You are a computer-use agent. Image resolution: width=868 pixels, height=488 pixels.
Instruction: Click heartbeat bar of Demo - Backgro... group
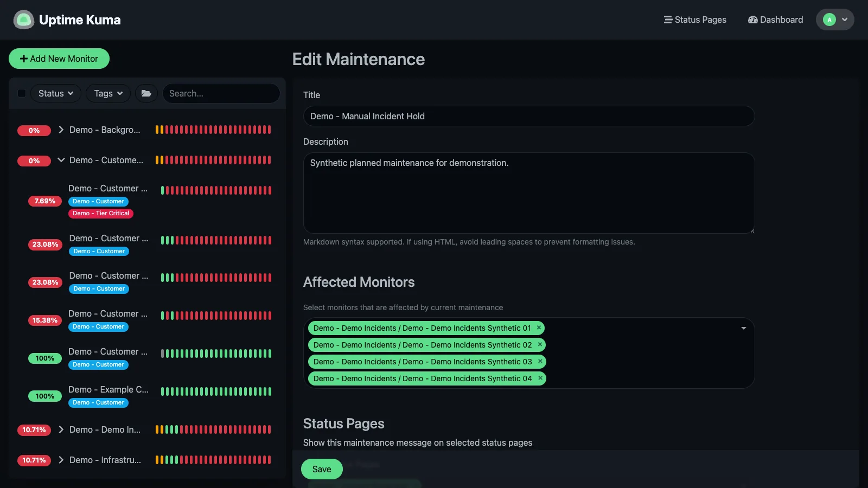coord(213,130)
